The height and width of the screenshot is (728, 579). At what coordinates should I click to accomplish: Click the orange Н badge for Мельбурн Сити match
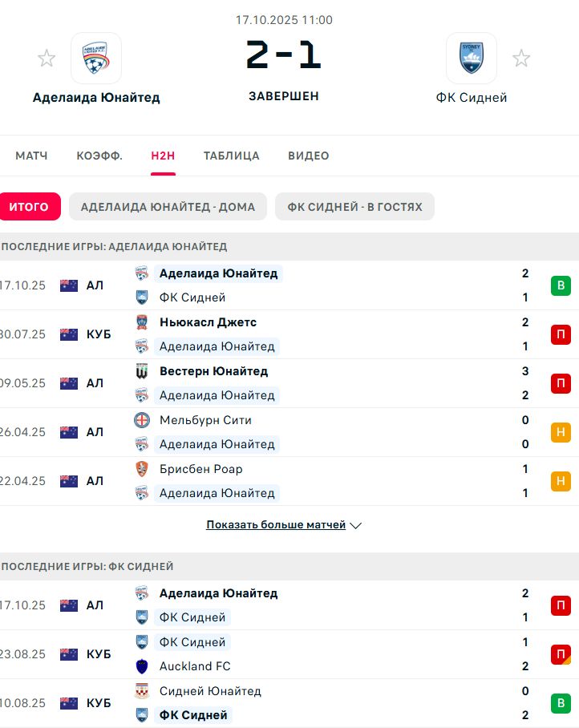[561, 432]
